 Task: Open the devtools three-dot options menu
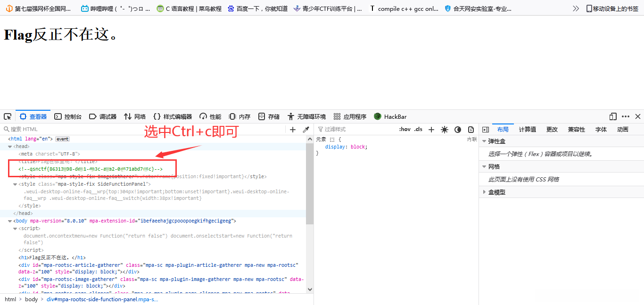(x=626, y=116)
